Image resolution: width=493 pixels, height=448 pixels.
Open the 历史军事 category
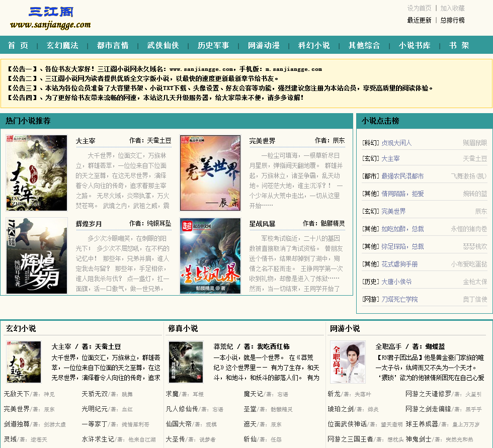pos(213,45)
